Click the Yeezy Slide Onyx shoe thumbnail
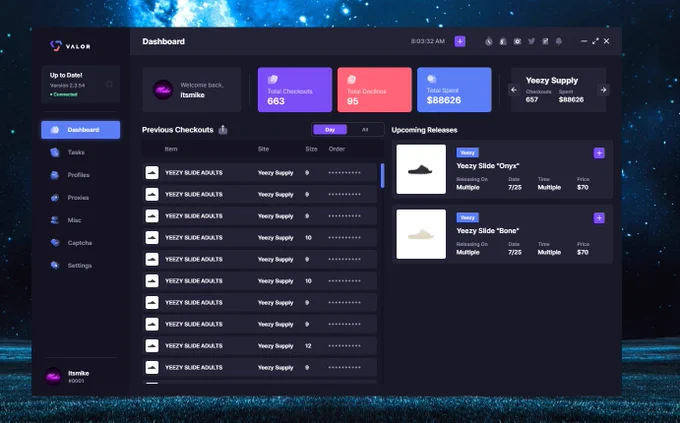Image resolution: width=680 pixels, height=423 pixels. click(421, 169)
